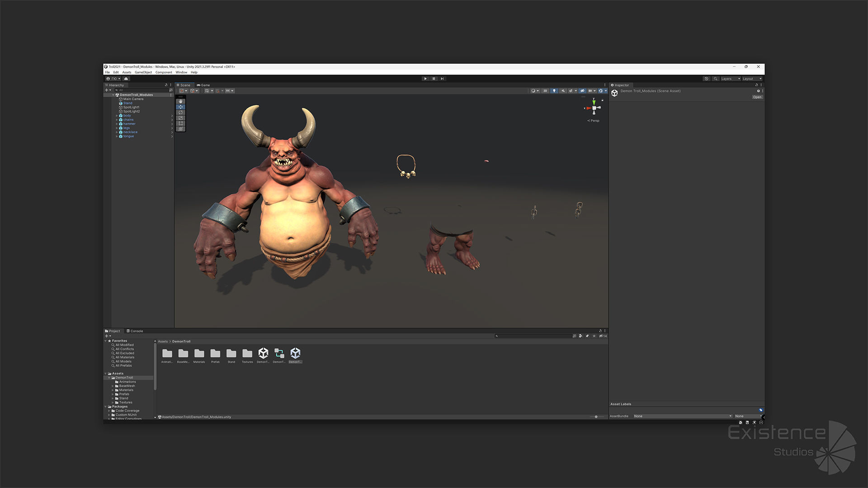Toggle the orientation gizmo rotation lock

602,100
